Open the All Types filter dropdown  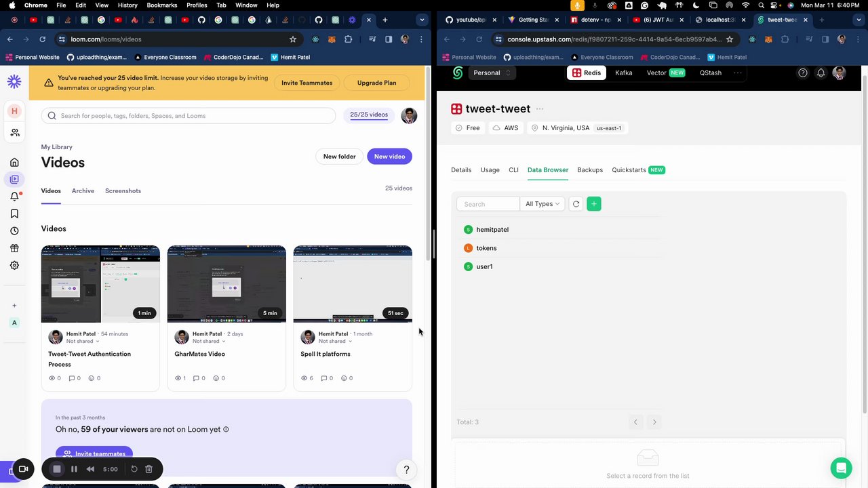(x=542, y=204)
